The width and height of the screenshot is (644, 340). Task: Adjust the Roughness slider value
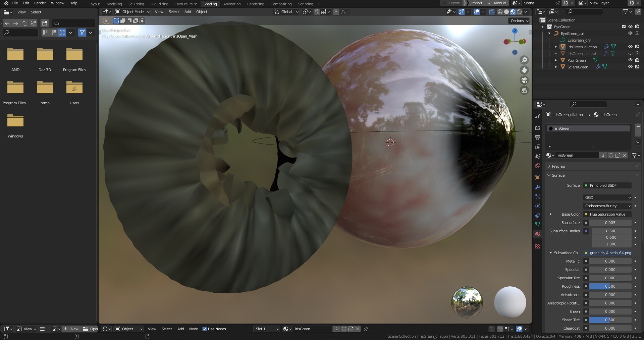coord(610,286)
